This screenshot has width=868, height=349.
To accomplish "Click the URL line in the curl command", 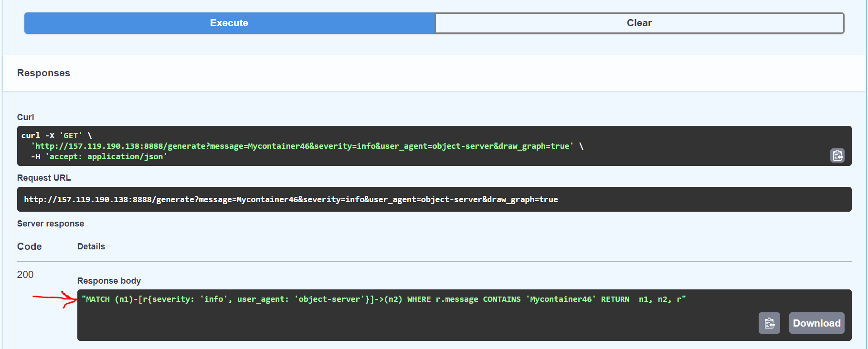I will [302, 146].
